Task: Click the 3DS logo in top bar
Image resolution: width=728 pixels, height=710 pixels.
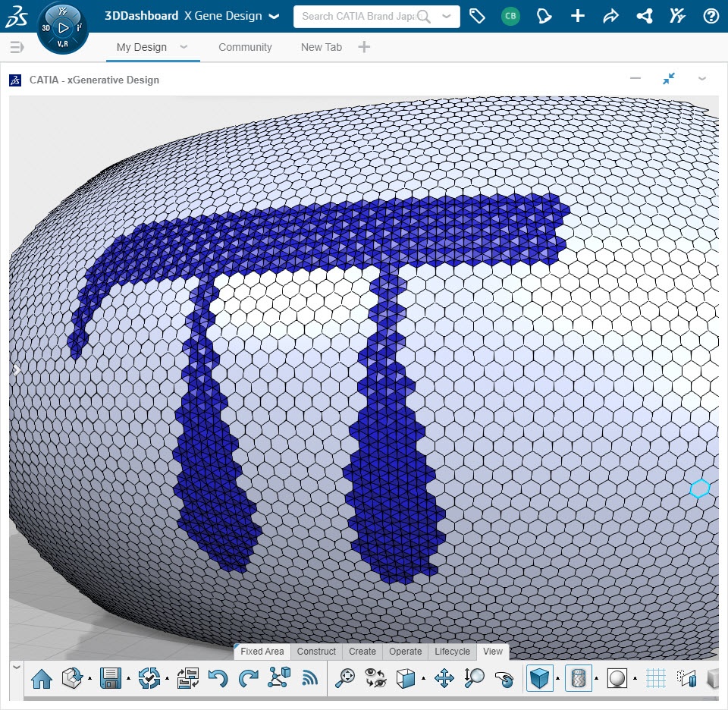Action: (x=17, y=16)
